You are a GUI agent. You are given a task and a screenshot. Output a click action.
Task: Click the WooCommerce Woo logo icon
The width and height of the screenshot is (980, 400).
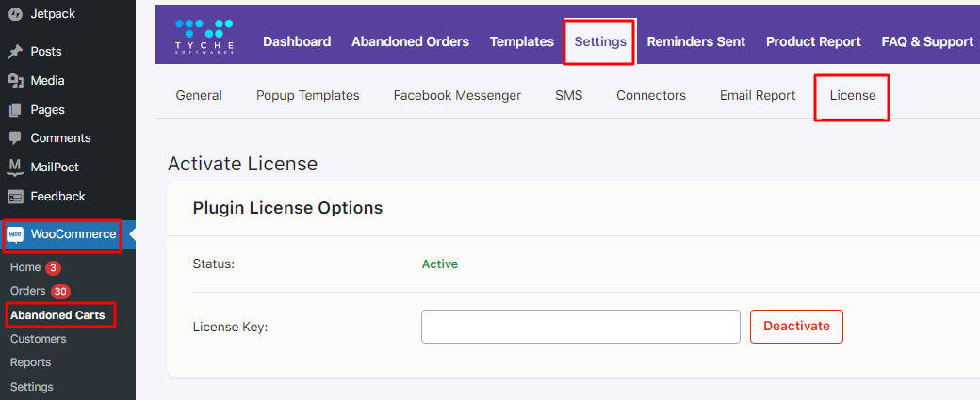pyautogui.click(x=15, y=234)
